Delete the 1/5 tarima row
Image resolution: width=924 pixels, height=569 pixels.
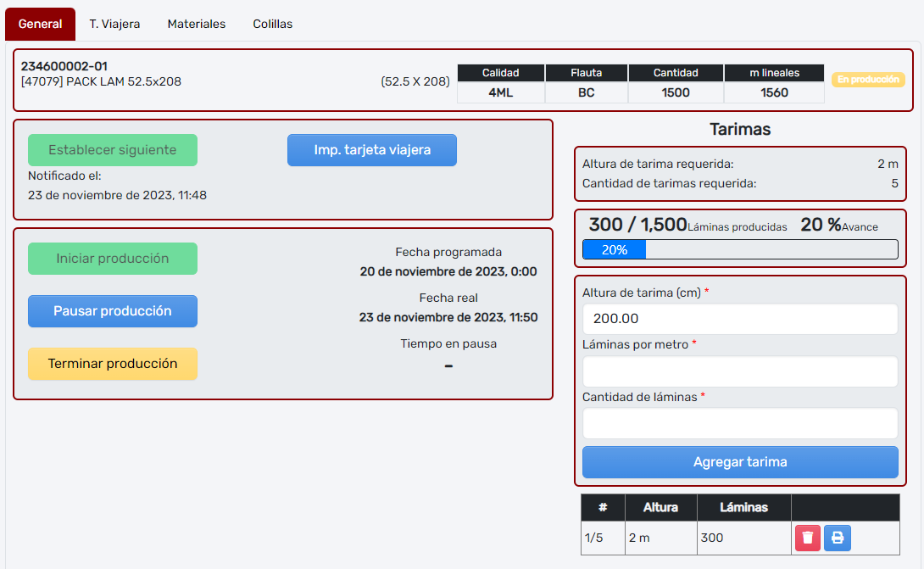pyautogui.click(x=808, y=538)
